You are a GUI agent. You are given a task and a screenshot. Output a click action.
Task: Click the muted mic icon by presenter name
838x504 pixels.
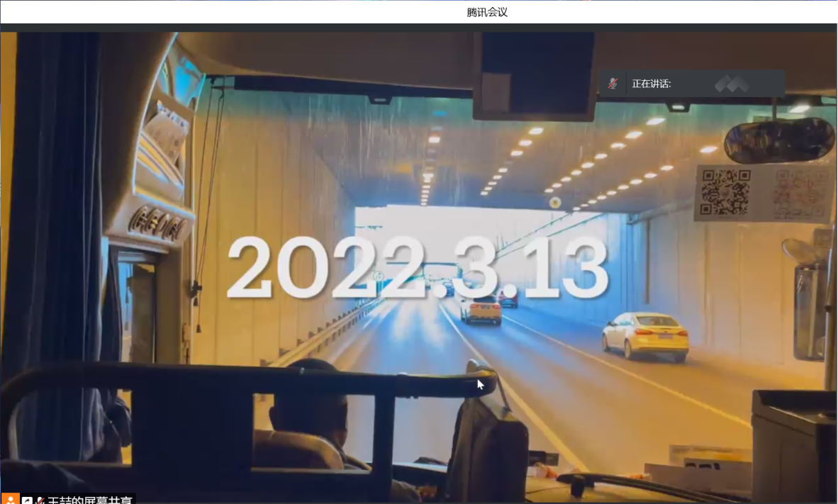click(x=40, y=500)
